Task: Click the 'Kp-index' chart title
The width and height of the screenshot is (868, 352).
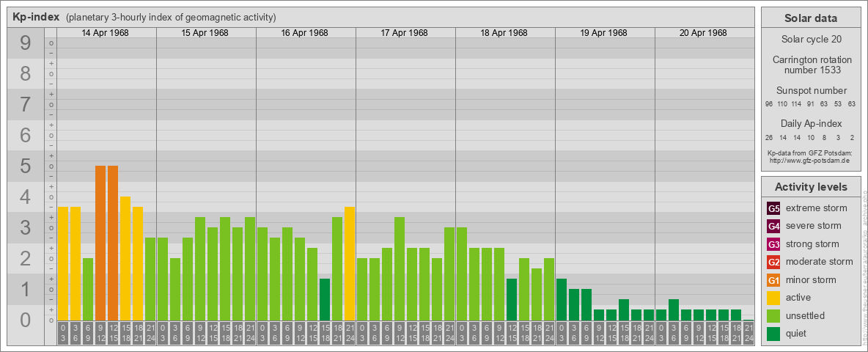Action: tap(36, 17)
